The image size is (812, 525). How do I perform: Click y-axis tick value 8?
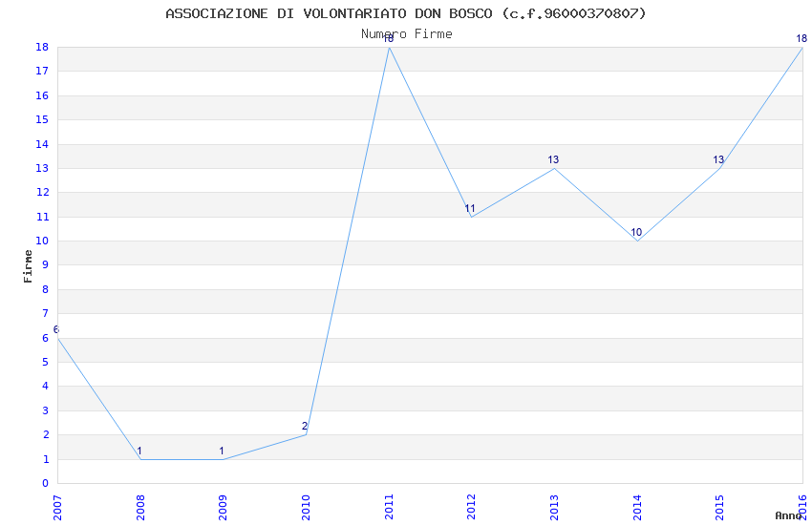(46, 289)
